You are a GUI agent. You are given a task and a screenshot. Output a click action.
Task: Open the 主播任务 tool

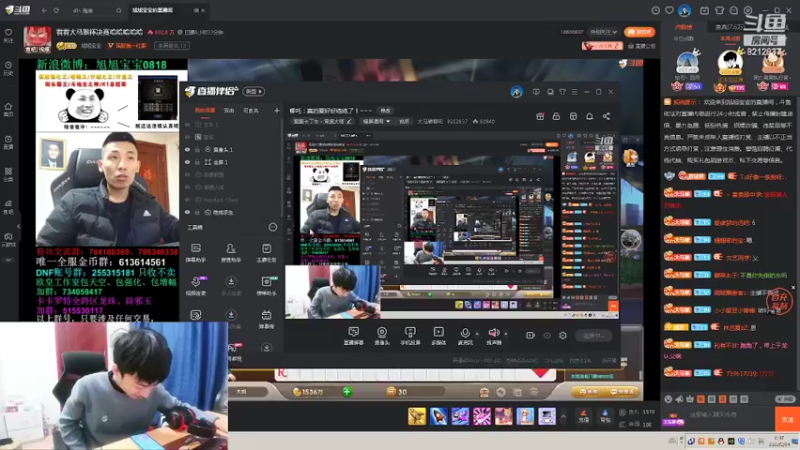coord(266,252)
